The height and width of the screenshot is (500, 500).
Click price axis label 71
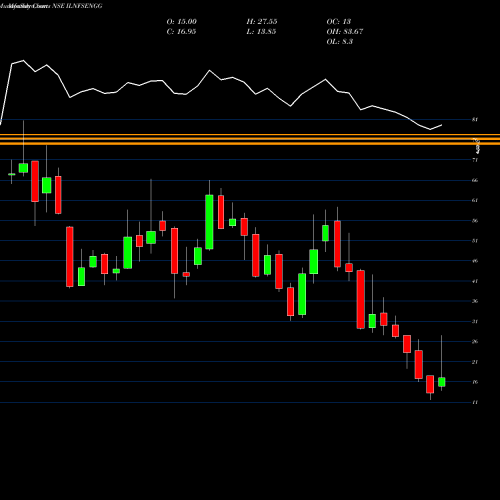click(x=475, y=160)
